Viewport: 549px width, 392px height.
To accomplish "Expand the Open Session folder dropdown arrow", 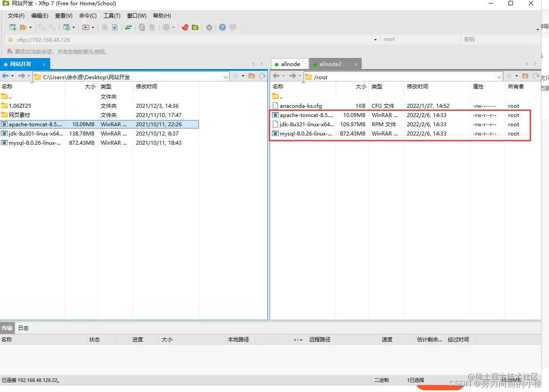I will coord(30,27).
